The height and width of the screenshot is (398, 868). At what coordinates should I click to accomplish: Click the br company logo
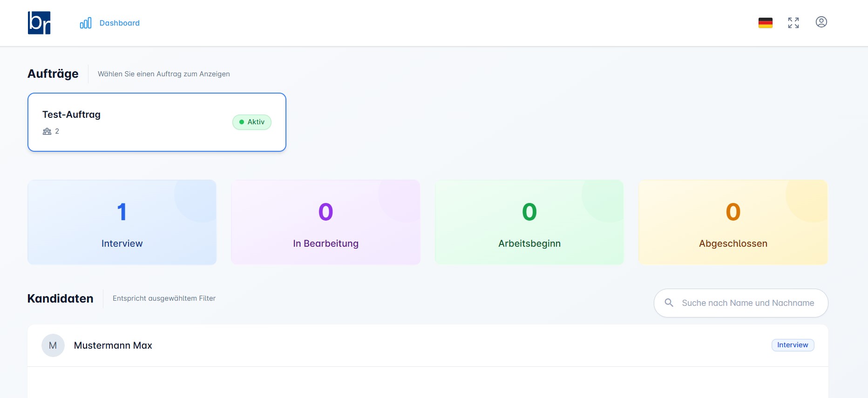point(39,23)
